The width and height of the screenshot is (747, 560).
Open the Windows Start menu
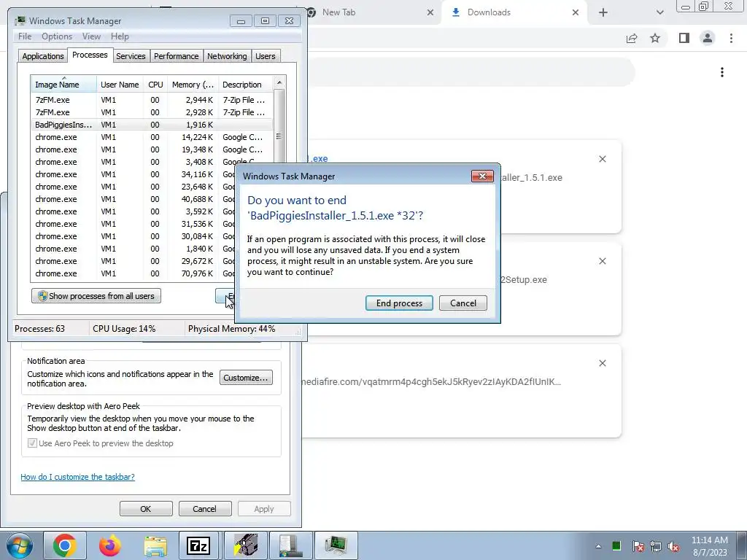click(19, 545)
